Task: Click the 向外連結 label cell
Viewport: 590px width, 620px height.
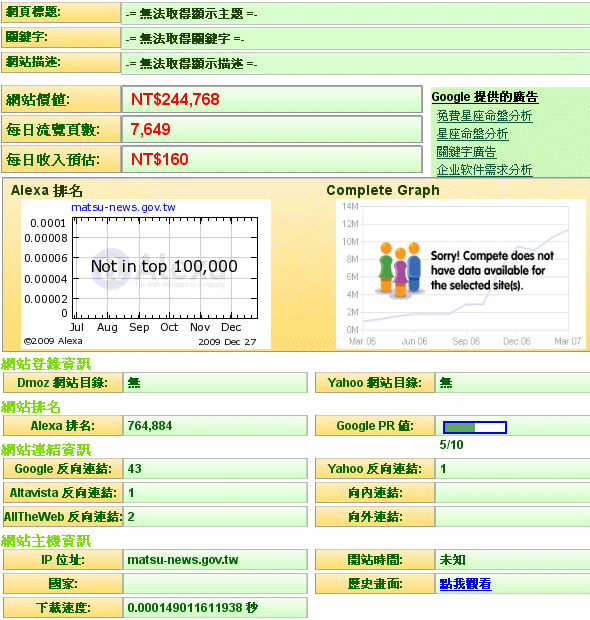Action: pyautogui.click(x=375, y=516)
